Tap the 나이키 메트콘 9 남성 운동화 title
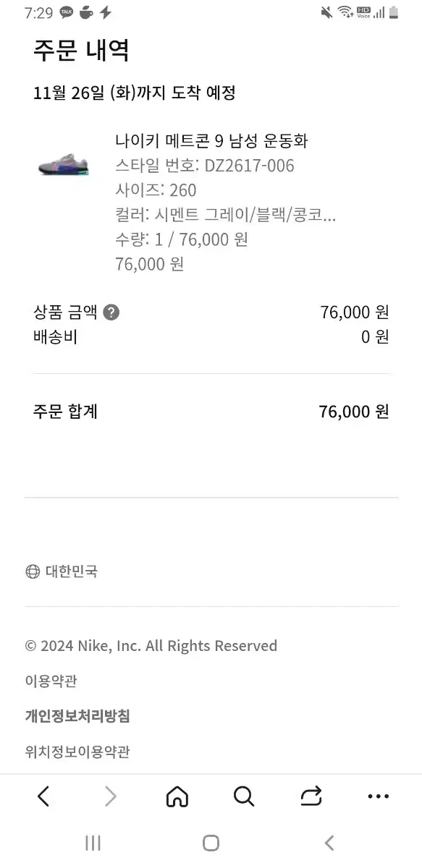 (x=211, y=140)
